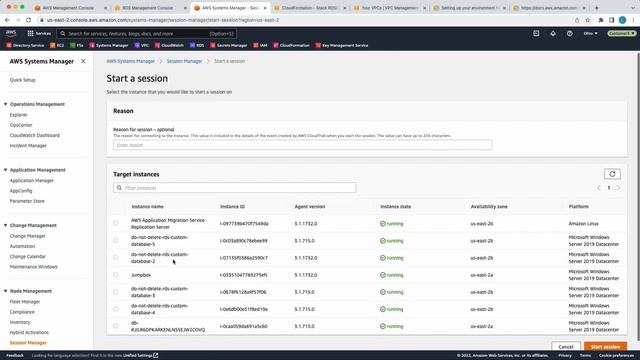Click the FSx favorite shortcut
The image size is (640, 360).
point(77,45)
